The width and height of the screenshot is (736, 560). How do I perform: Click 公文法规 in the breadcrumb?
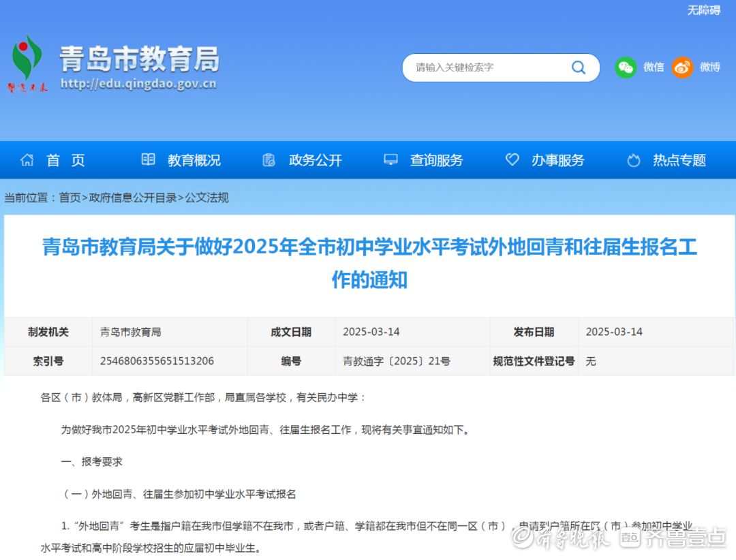coord(207,198)
